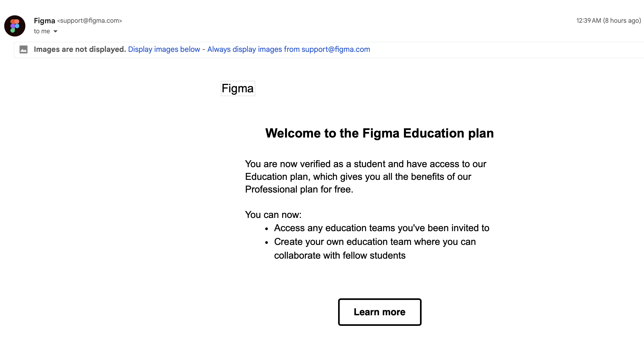Click the blocked Figma logo image placeholder

[x=238, y=88]
